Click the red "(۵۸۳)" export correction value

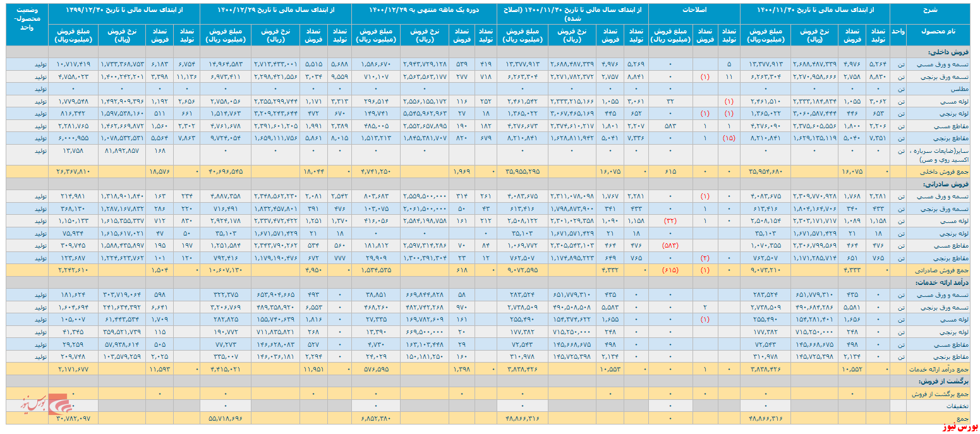click(x=671, y=245)
